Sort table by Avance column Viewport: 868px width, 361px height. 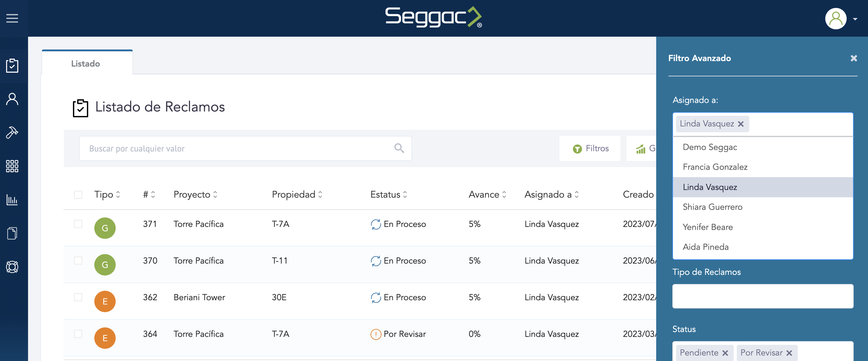(x=487, y=195)
